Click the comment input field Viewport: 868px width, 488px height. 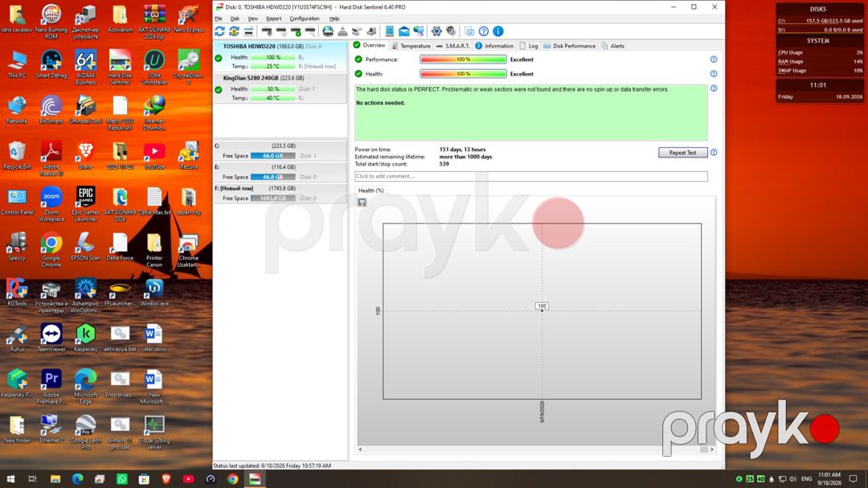531,176
